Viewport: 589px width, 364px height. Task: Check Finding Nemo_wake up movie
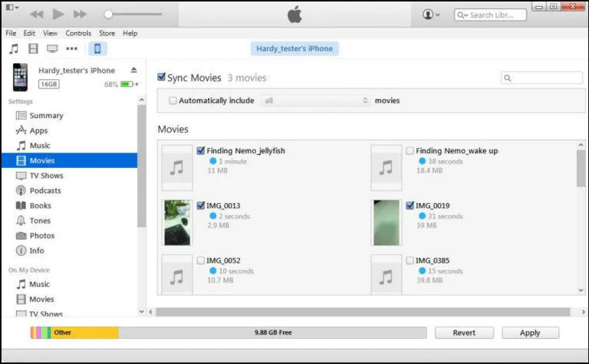coord(410,151)
